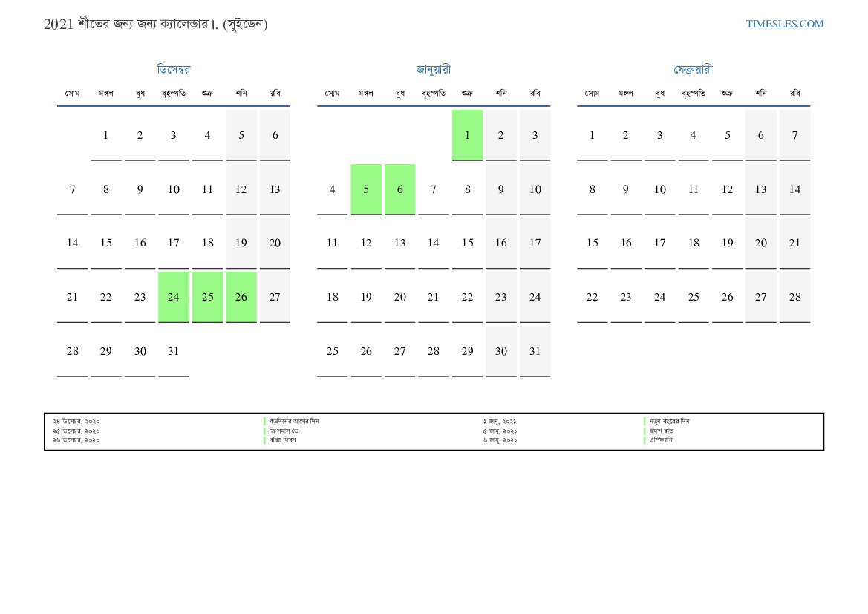Select green-highlighted December 24 cell
This screenshot has height=614, width=868.
[x=174, y=297]
